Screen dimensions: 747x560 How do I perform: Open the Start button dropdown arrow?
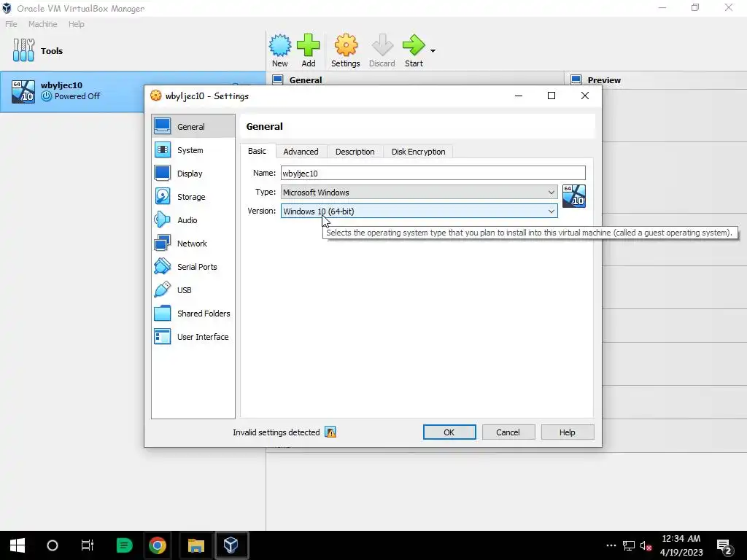[433, 50]
